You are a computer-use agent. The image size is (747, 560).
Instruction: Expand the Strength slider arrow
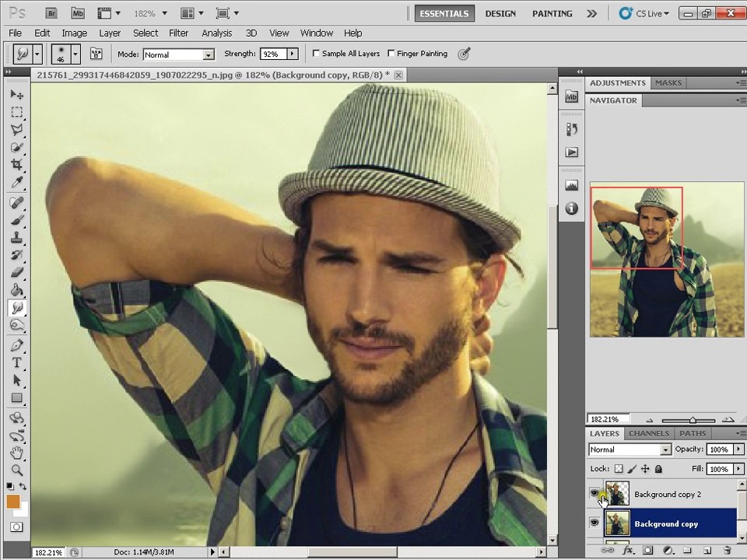click(x=293, y=54)
